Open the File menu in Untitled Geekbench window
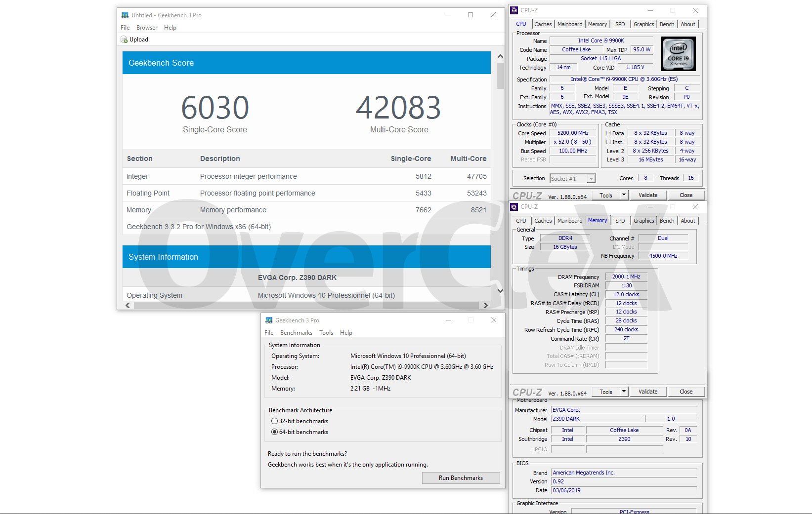Viewport: 812px width, 514px height. coord(125,28)
